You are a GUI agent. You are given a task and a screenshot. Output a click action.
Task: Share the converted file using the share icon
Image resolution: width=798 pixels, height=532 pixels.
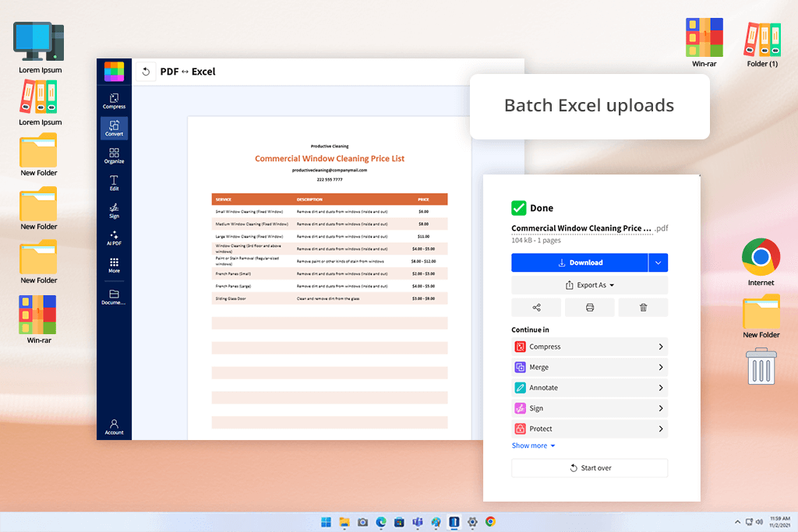[x=536, y=307]
